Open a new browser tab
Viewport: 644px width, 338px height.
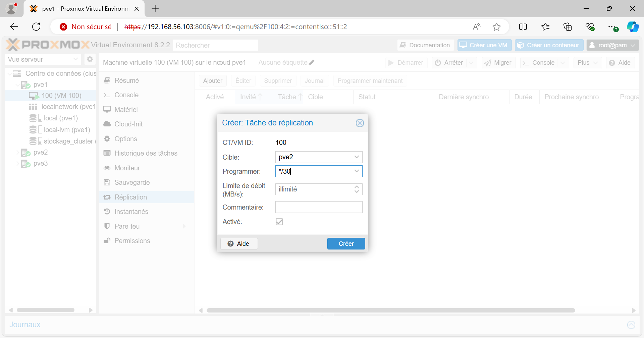coord(155,9)
